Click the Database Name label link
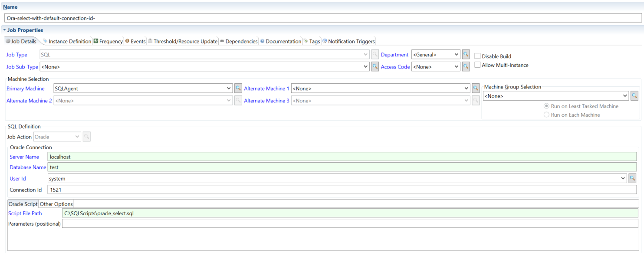 28,167
